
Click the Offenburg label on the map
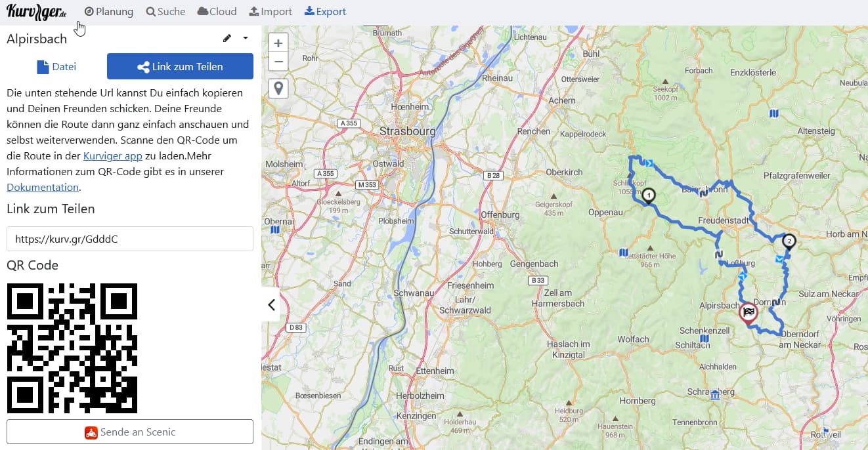click(500, 215)
